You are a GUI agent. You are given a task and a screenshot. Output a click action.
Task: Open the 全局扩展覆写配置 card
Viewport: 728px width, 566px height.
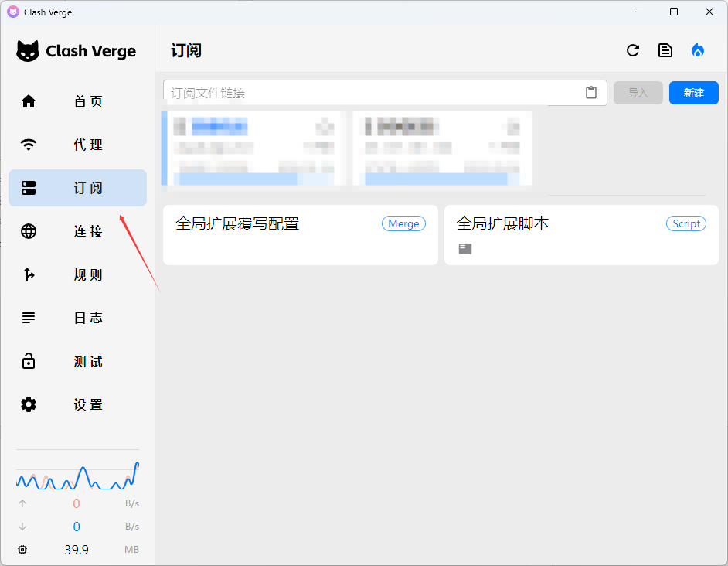301,235
